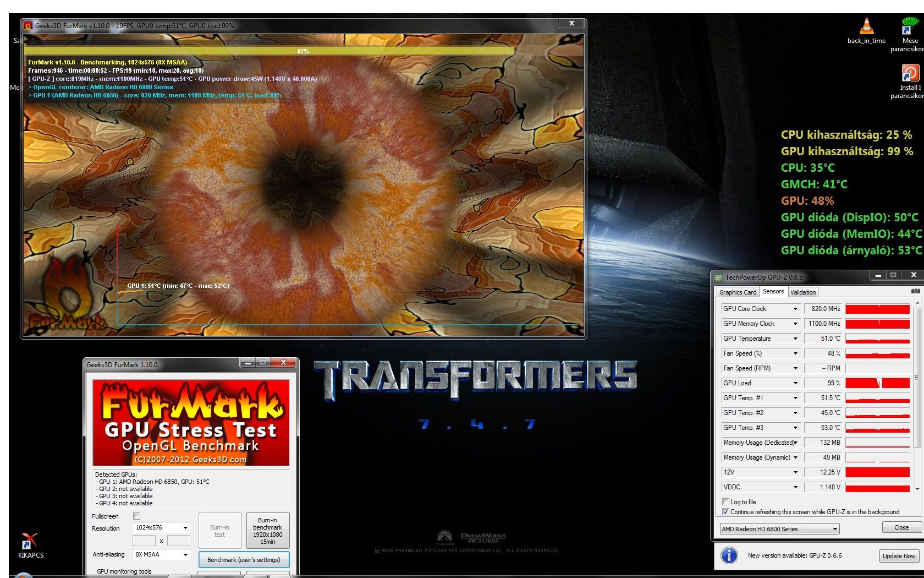Switch to the Graphics Card tab
Viewport: 924px width, 578px height.
[x=738, y=292]
